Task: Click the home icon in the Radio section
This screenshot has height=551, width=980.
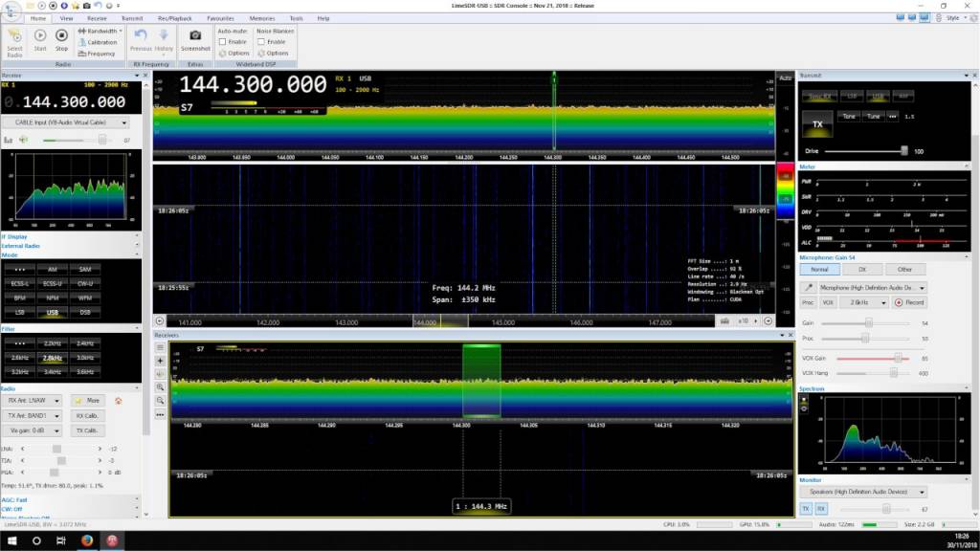Action: pos(118,401)
